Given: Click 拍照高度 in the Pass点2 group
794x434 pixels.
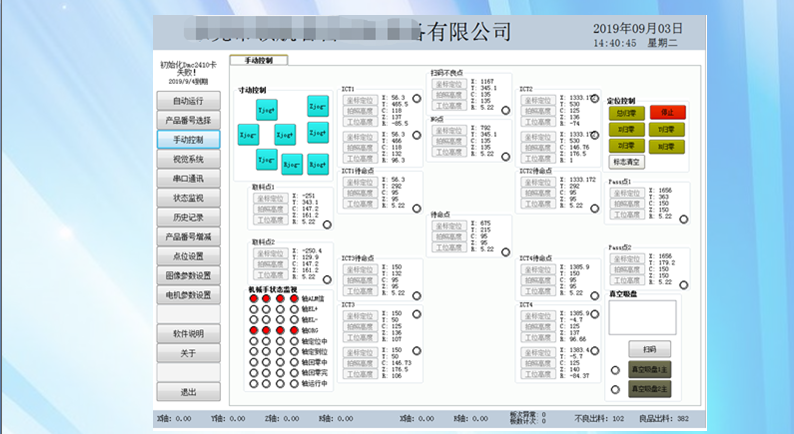Looking at the screenshot, I should (627, 269).
